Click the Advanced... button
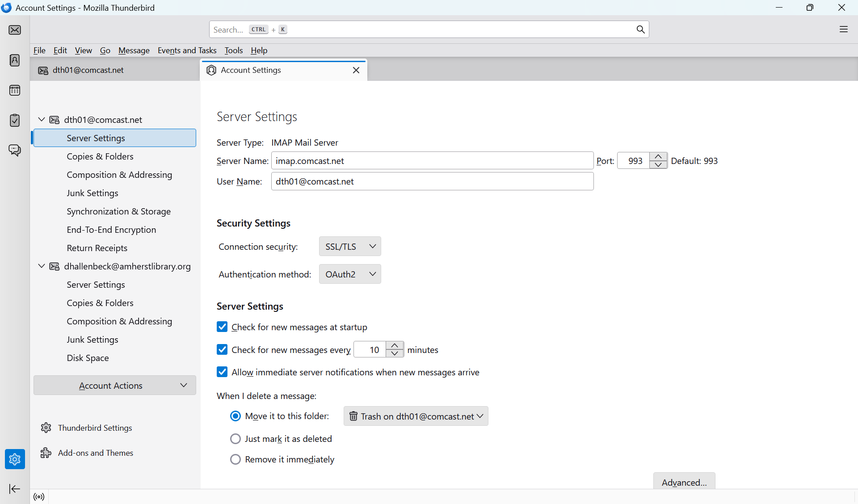Screen dimensions: 858x504 [684, 482]
